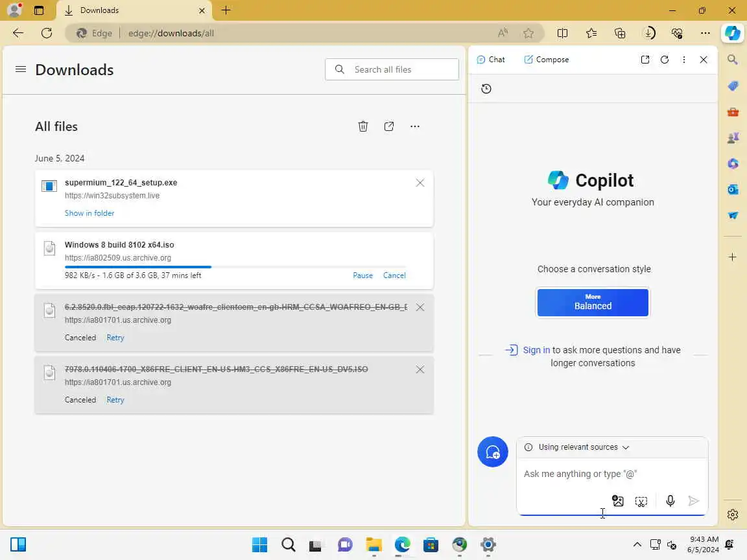Retry the 7978.0 canceled ISO download
Image resolution: width=747 pixels, height=560 pixels.
[115, 400]
